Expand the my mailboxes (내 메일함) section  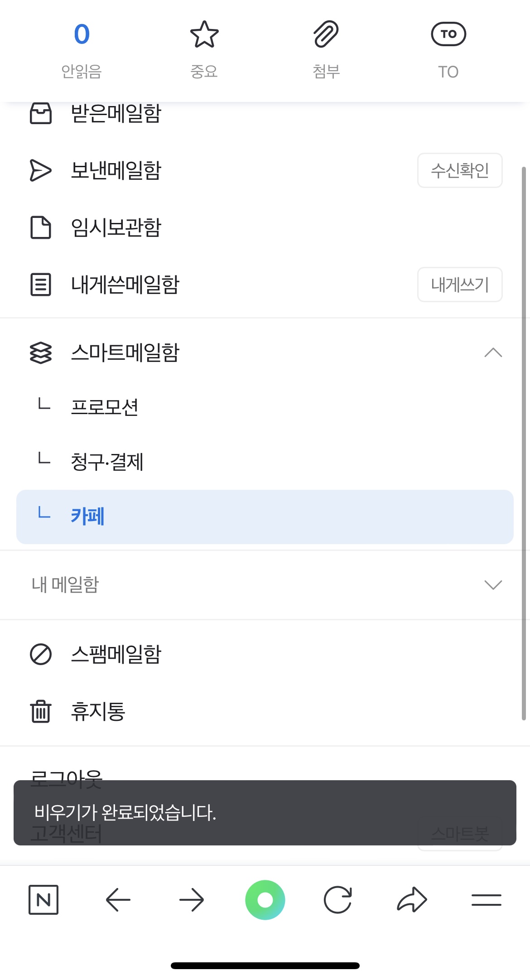point(493,585)
